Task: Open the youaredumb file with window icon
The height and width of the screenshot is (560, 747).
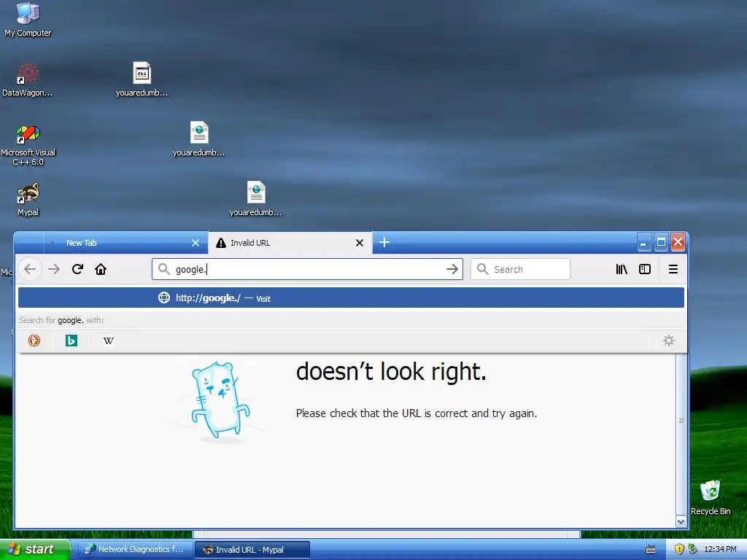Action: click(x=142, y=79)
